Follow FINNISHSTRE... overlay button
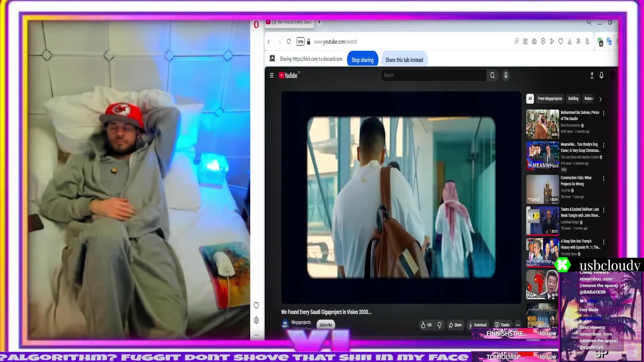Screen dimensions: 644x362 [547, 334]
